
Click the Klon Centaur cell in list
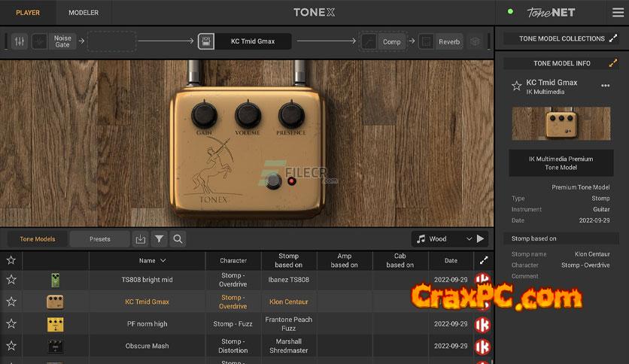click(x=289, y=302)
